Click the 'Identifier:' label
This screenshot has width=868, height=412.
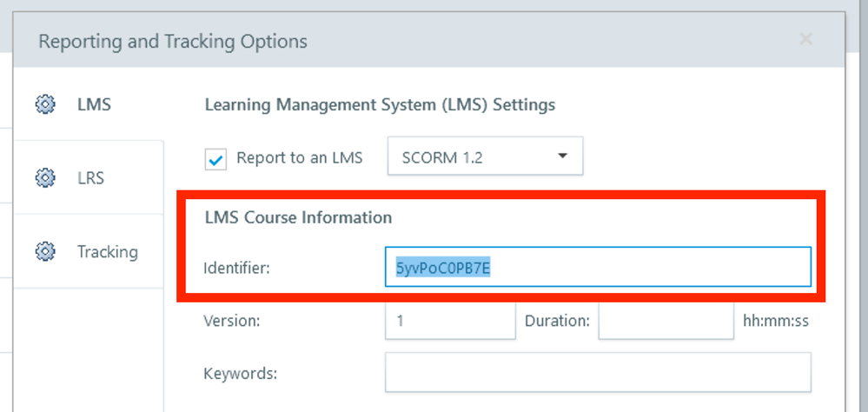[x=236, y=268]
